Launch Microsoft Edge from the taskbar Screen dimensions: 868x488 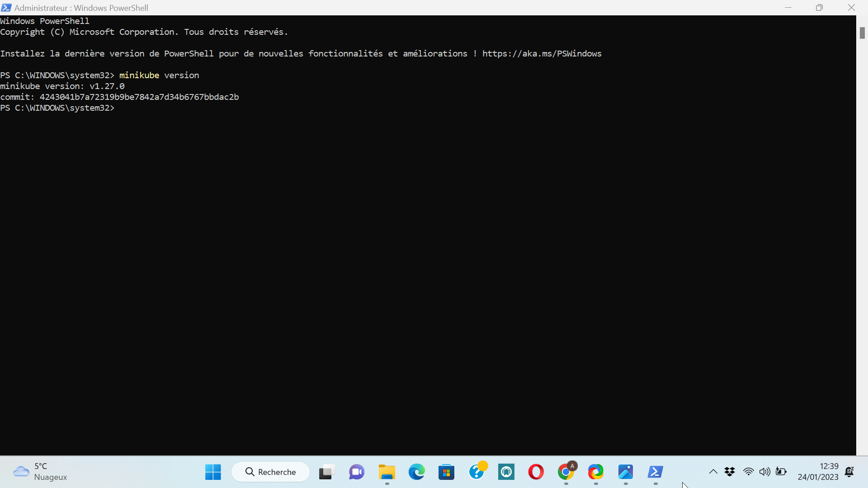click(x=416, y=472)
